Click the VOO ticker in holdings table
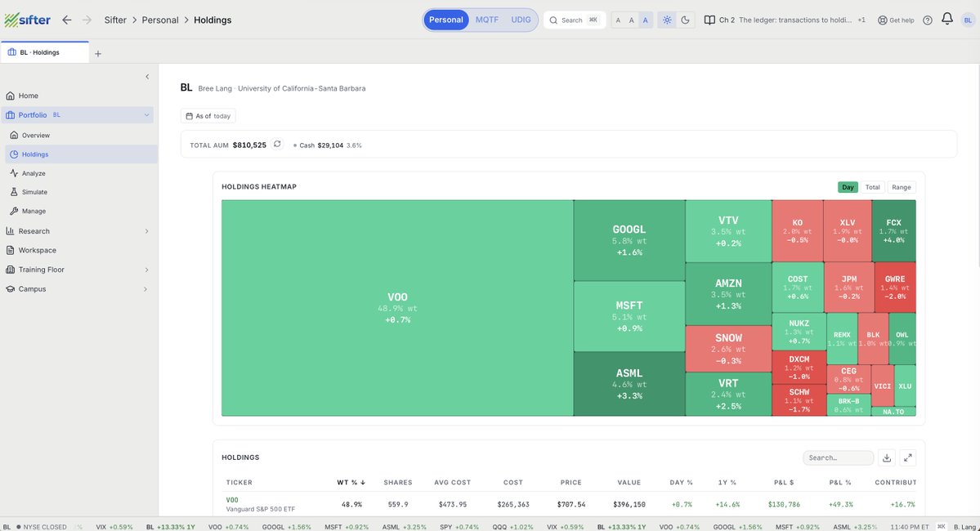980x531 pixels. 232,500
